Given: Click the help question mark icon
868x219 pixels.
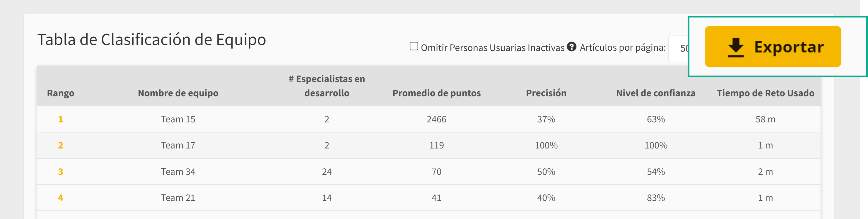Looking at the screenshot, I should pyautogui.click(x=571, y=47).
